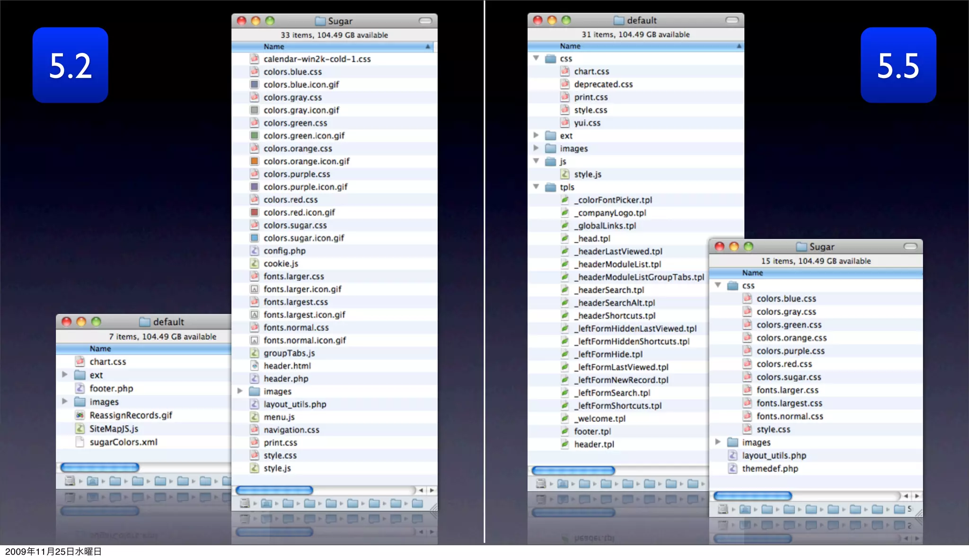Expand the ext folder in 5.5 default window
969x560 pixels.
tap(536, 135)
